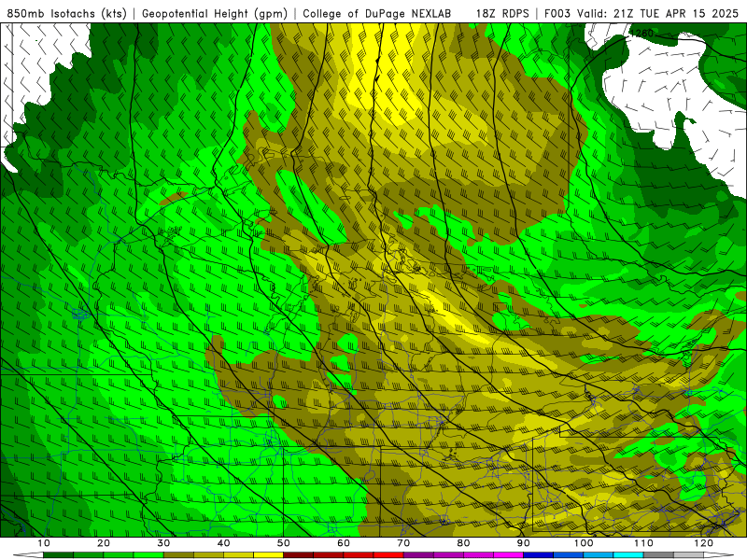Viewport: 747px width, 560px height.
Task: Click the '120' value on the color scale
Action: (704, 543)
